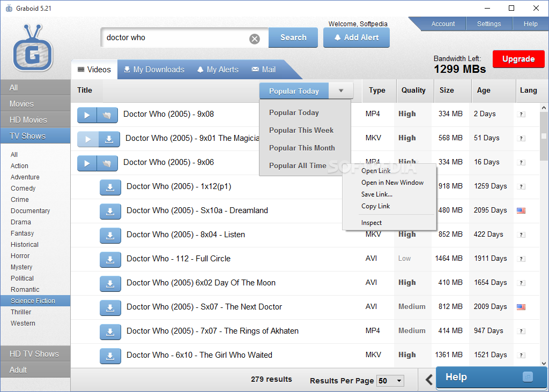The height and width of the screenshot is (392, 549).
Task: Select the HD Movies category
Action: coord(35,120)
